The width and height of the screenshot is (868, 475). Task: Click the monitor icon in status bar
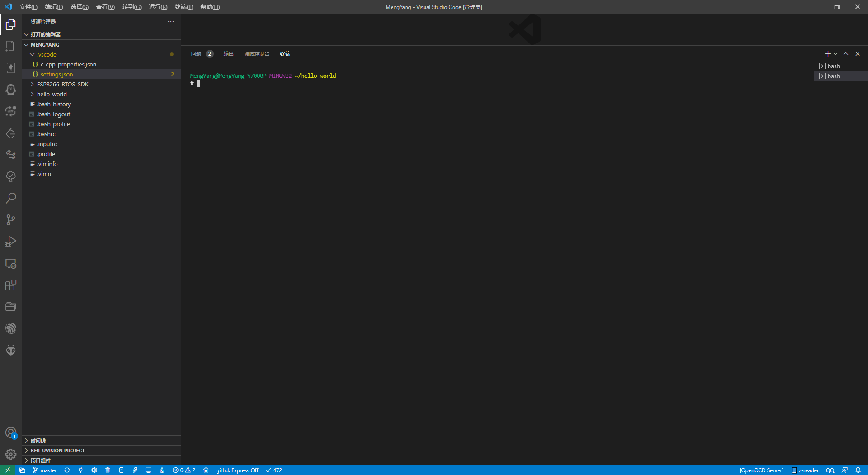tap(148, 470)
